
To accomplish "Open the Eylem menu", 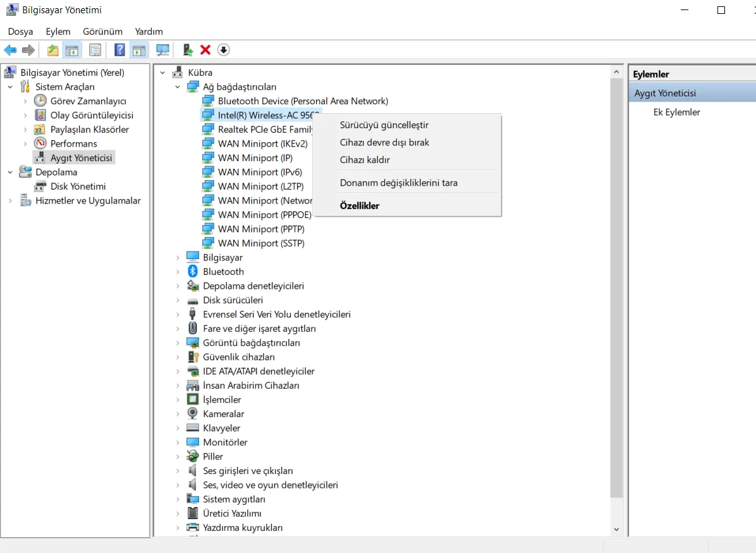I will click(58, 32).
